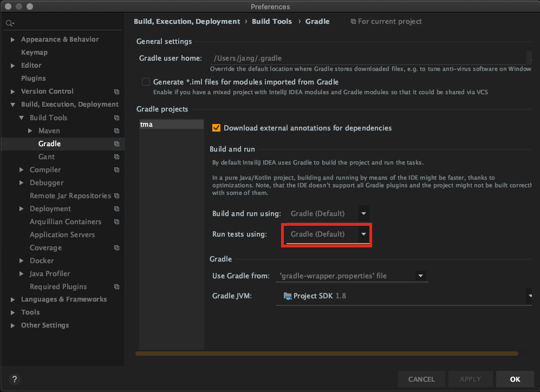Select Gant under Build Tools
Image resolution: width=540 pixels, height=392 pixels.
(x=46, y=157)
